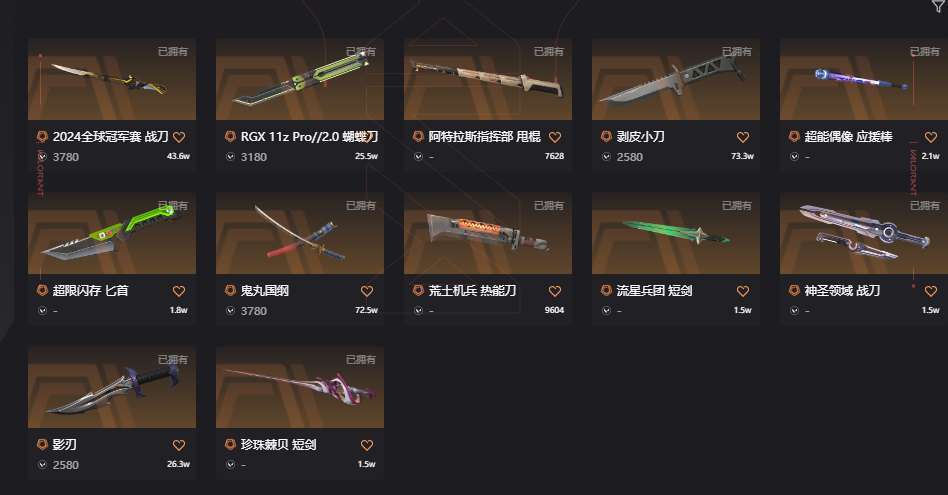Screen dimensions: 948x495
Task: Select the 鬼丸国纲 katana thumbnail
Action: pos(300,233)
